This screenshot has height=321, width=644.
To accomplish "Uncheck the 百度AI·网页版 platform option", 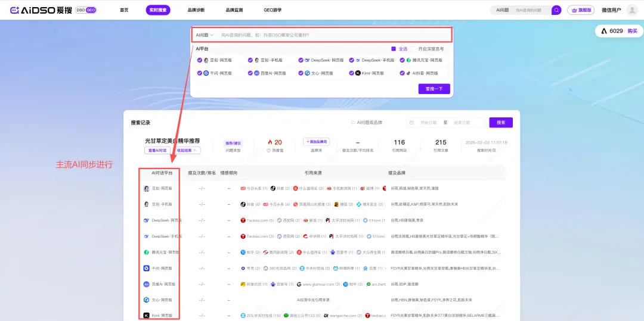I will pyautogui.click(x=250, y=73).
